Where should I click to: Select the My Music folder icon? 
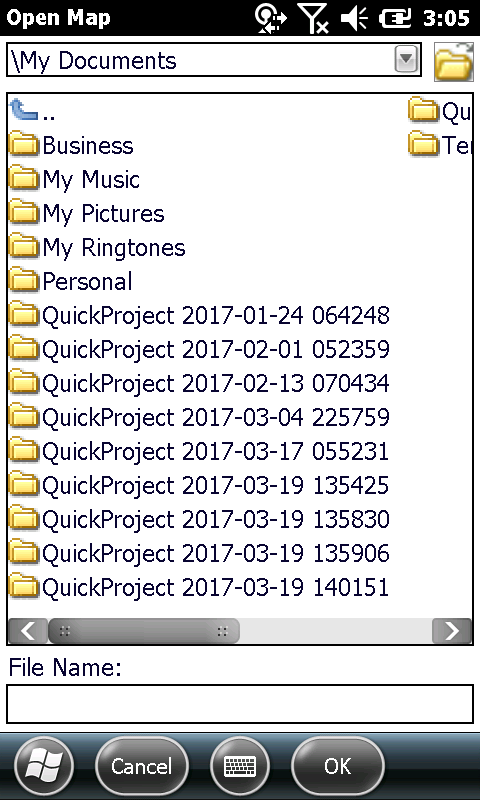click(x=24, y=179)
